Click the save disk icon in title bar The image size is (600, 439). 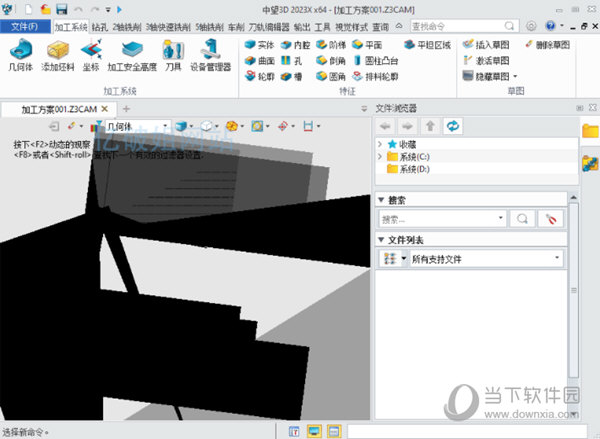pos(62,9)
